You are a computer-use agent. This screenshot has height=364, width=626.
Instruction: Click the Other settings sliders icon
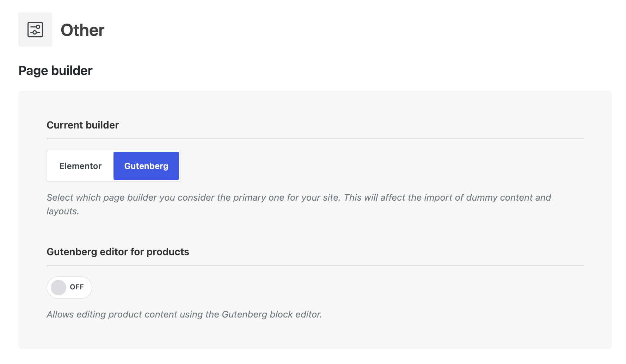[35, 30]
